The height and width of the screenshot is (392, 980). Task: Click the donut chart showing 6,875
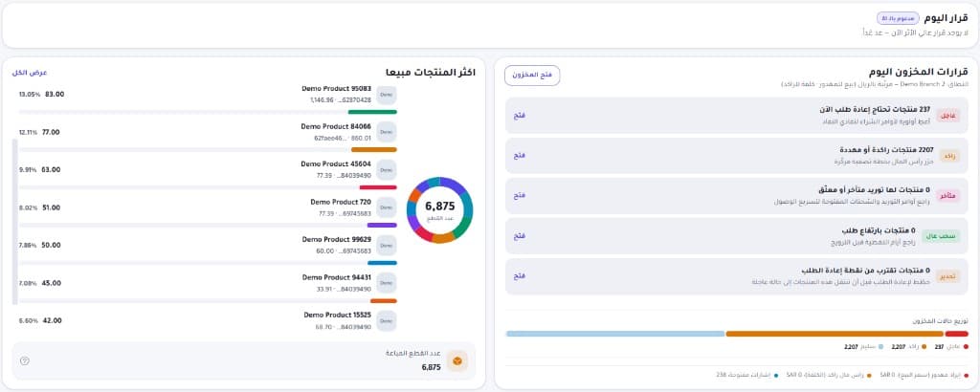(439, 209)
